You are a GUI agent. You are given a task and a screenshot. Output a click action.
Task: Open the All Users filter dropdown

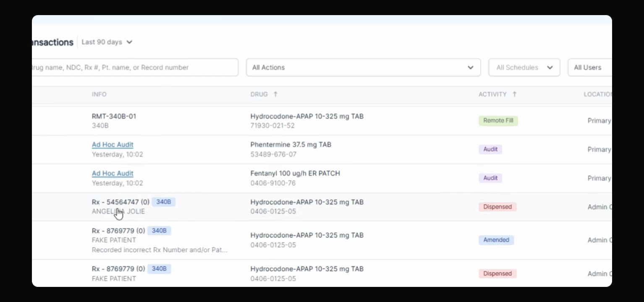[x=590, y=68]
